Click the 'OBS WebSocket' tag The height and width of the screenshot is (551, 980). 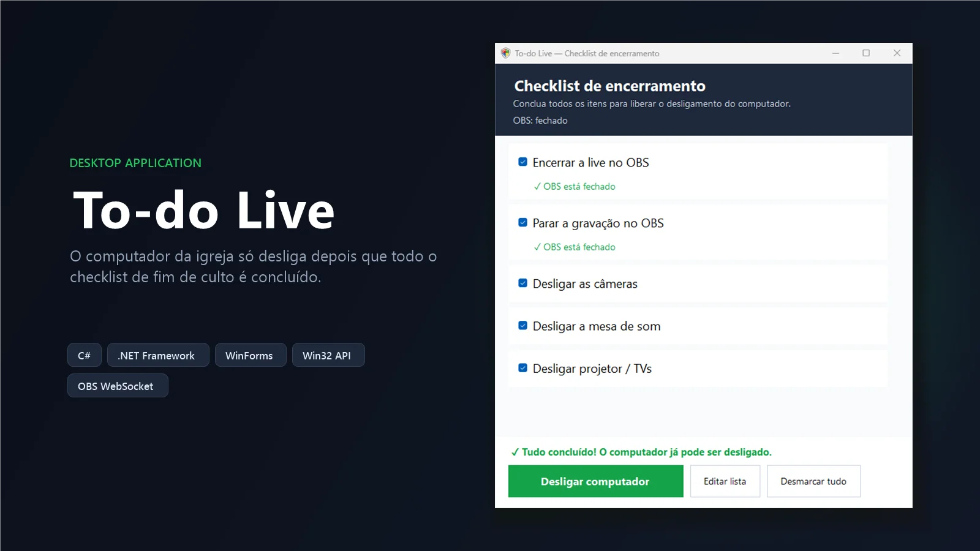(x=118, y=386)
